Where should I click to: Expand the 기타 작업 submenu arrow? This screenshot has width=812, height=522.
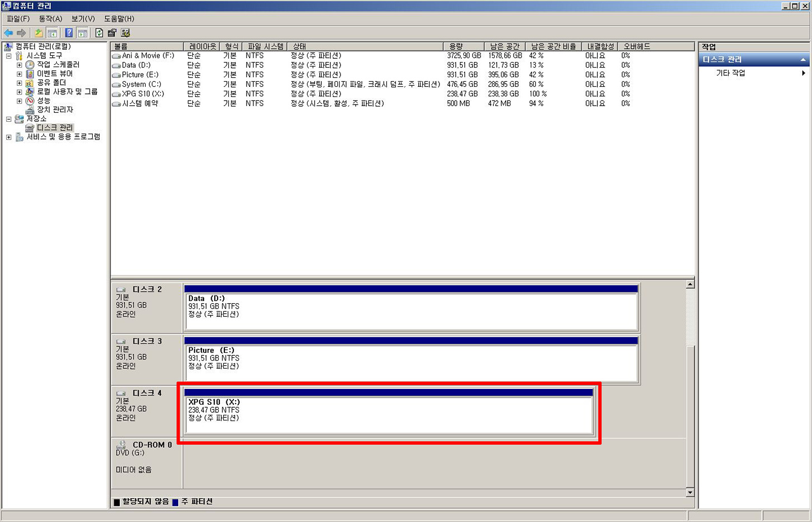pyautogui.click(x=803, y=73)
